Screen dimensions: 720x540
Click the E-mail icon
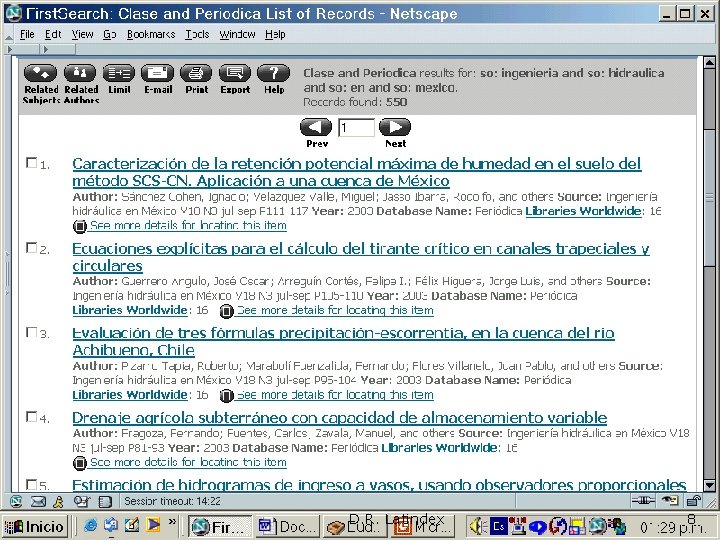pos(158,73)
